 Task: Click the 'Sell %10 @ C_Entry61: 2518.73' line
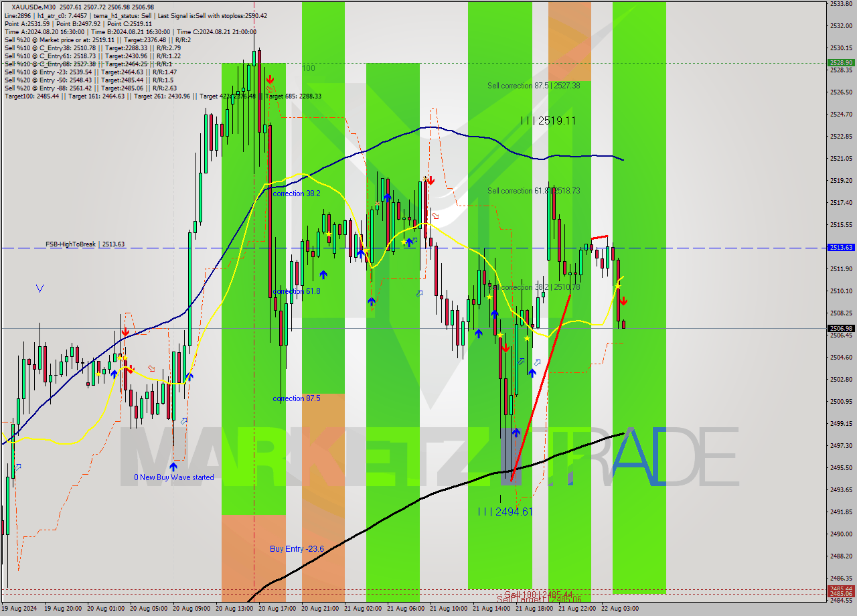(x=92, y=56)
